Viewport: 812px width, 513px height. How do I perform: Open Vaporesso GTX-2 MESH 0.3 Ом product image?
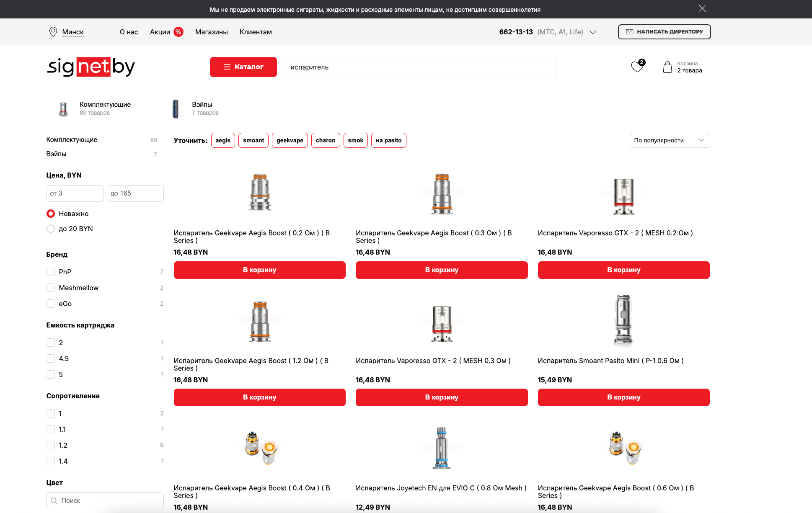[442, 324]
